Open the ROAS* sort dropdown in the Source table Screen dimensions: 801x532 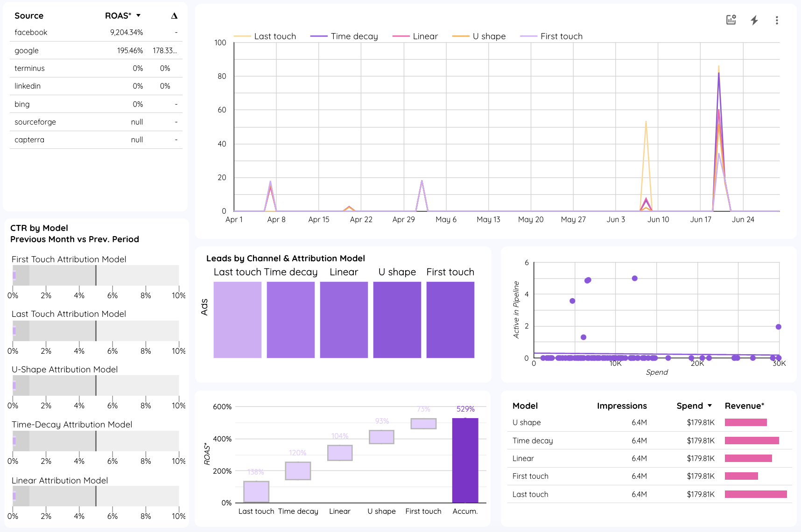(138, 15)
